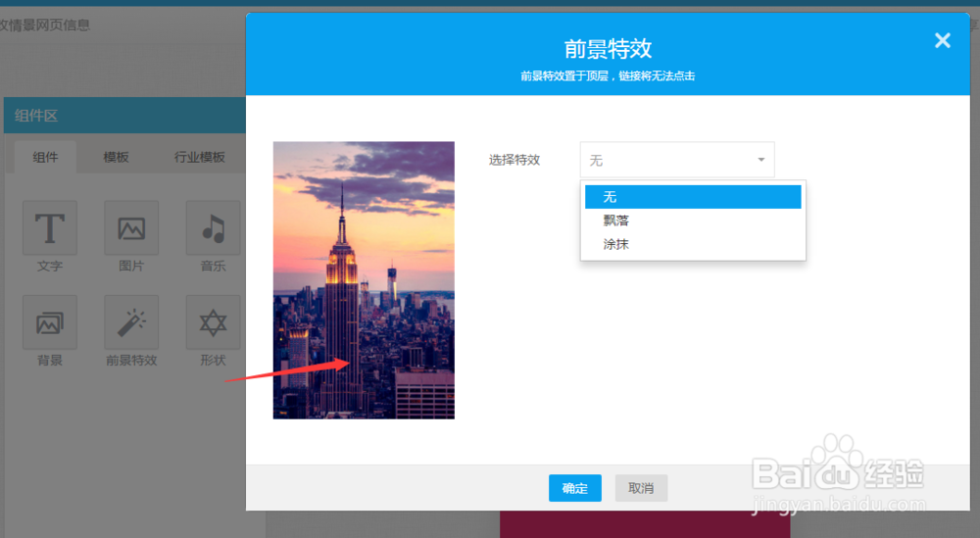Click the subtitle 前景特效置于顶层，链接将无法点击
This screenshot has height=538, width=980.
point(608,76)
